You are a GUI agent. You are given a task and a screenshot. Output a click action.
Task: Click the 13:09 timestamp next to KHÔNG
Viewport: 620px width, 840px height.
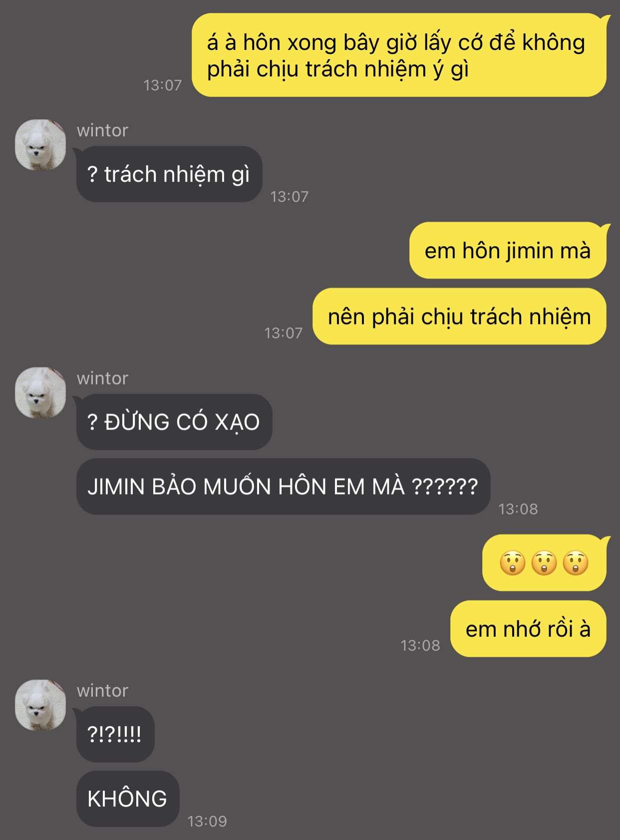tap(207, 821)
